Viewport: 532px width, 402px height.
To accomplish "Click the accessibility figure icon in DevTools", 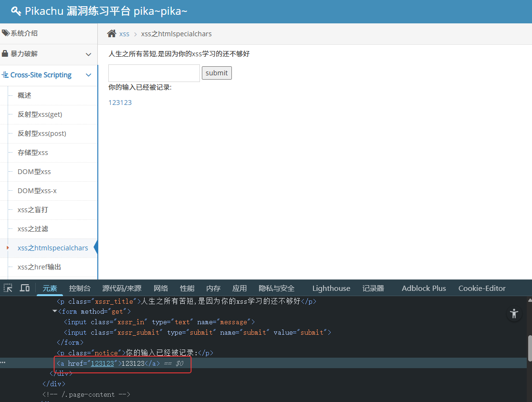I will 514,314.
